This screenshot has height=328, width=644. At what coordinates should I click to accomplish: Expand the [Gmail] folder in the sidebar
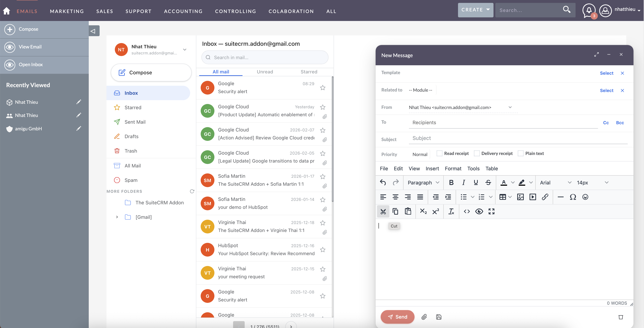click(x=117, y=217)
